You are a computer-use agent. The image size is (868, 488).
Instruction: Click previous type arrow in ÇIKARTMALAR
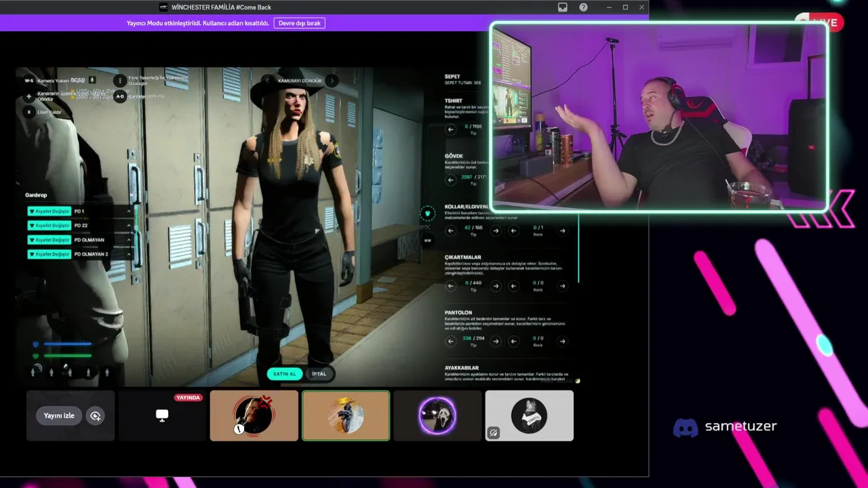click(451, 286)
